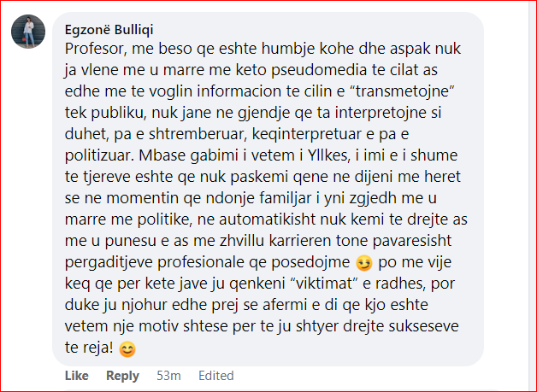Click the word 'keqinterpretuar' in the text
Viewport: 537px width, 392px height.
[x=309, y=134]
